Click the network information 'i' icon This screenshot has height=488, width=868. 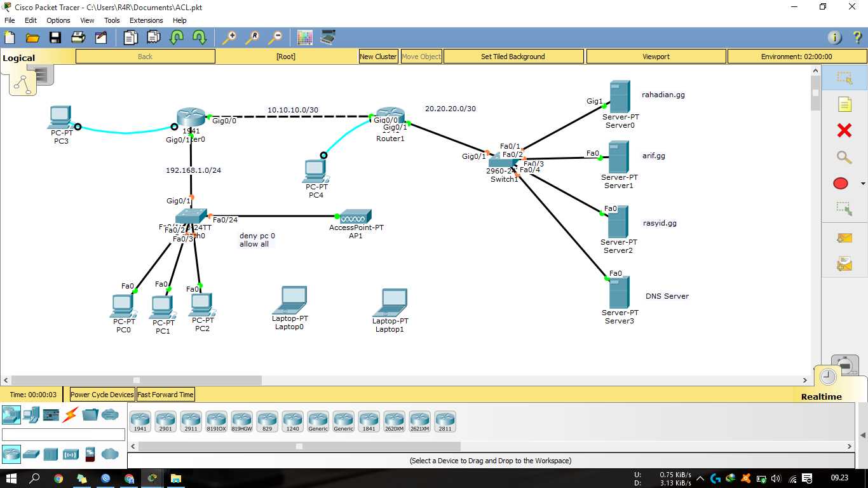834,37
